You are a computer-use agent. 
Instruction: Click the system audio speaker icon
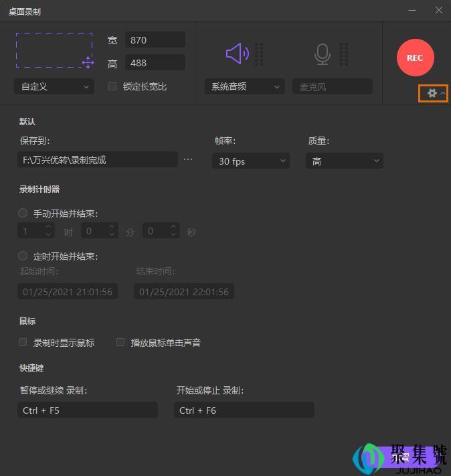(x=237, y=54)
